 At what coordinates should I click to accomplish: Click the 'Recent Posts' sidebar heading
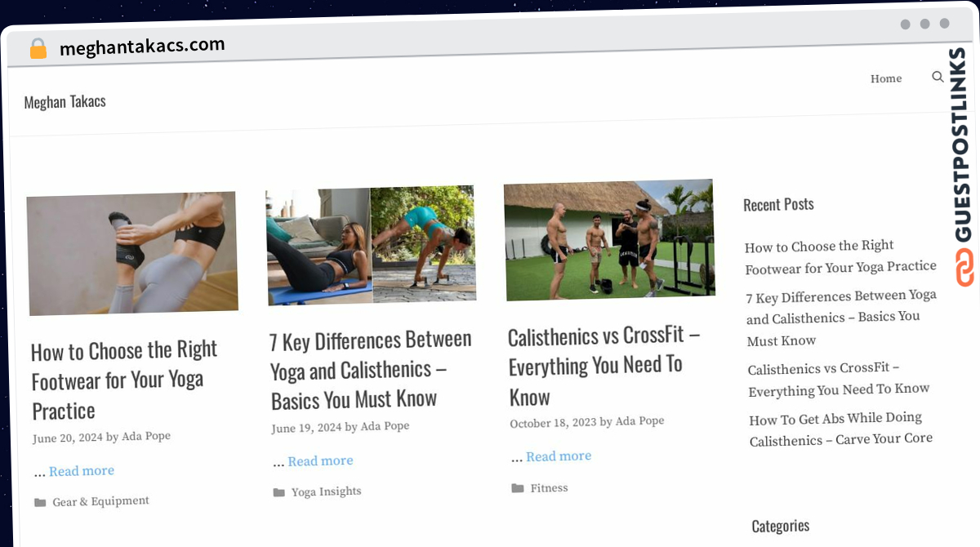pyautogui.click(x=778, y=204)
